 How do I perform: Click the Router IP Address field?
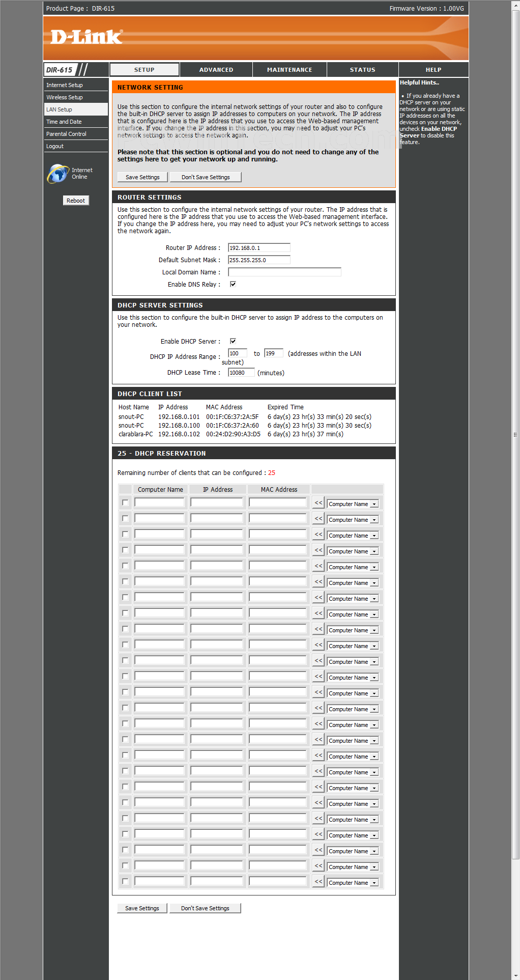pyautogui.click(x=259, y=248)
